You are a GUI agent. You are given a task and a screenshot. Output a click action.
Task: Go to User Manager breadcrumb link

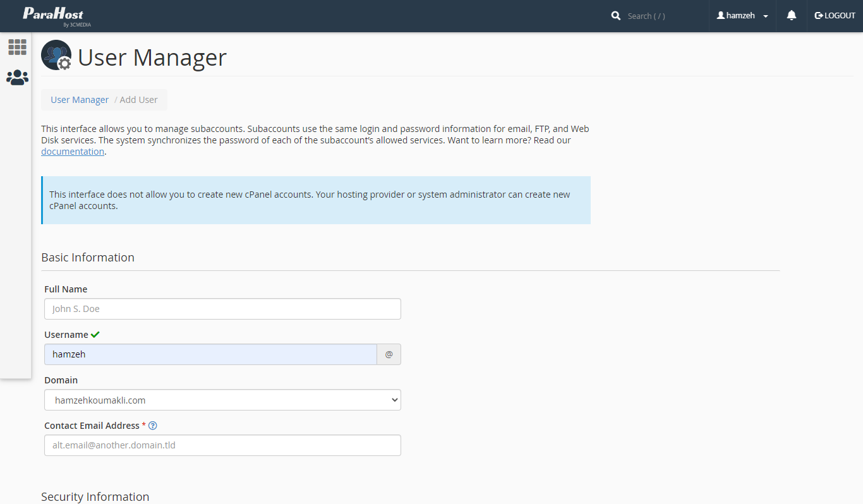[80, 100]
